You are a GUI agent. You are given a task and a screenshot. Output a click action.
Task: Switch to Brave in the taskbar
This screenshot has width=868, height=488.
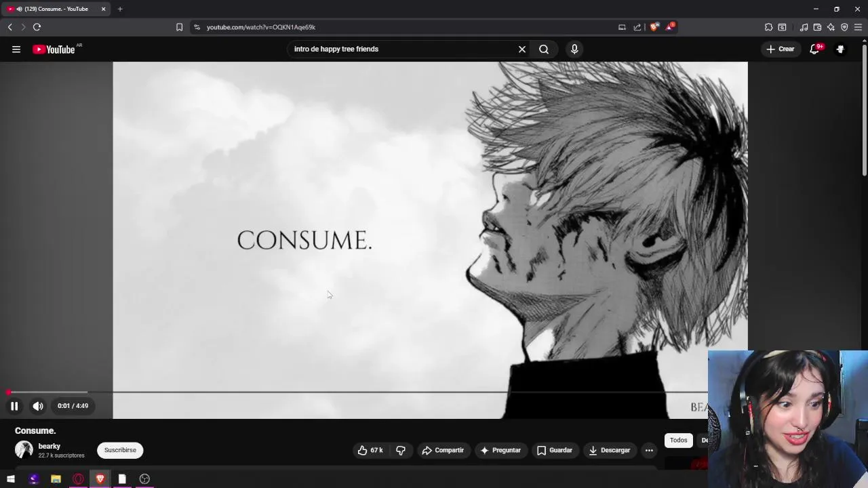[x=100, y=479]
